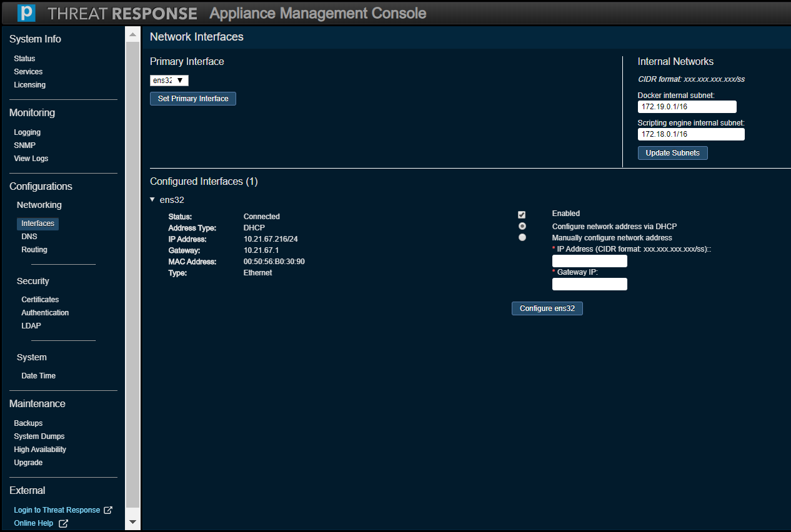Focus the Gateway IP input field
This screenshot has height=532, width=791.
(x=589, y=284)
